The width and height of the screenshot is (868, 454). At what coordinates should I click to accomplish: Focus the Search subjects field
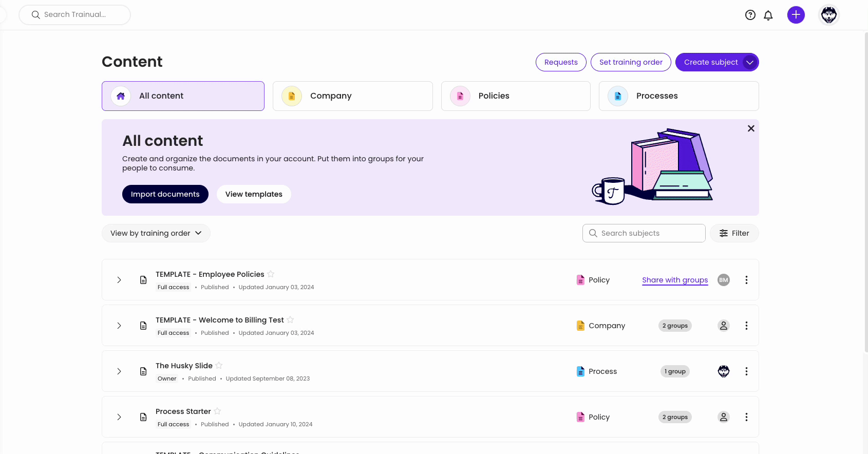click(x=644, y=233)
